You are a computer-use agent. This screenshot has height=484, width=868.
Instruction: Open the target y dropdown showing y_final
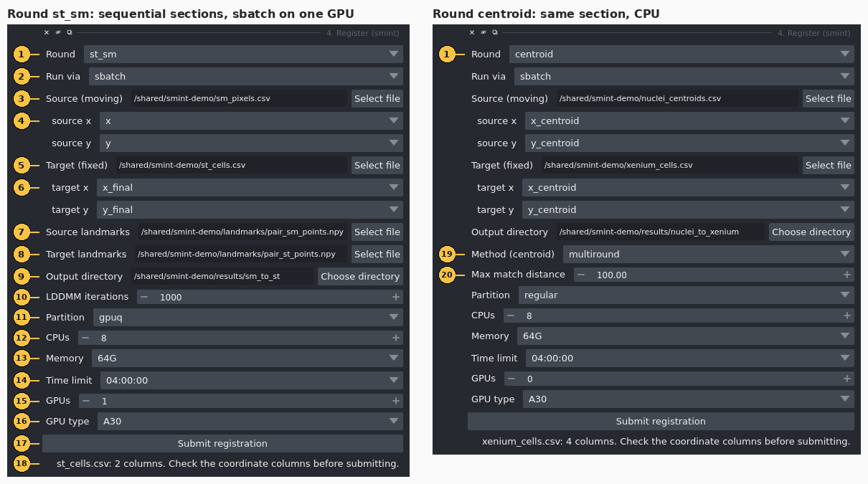click(250, 210)
